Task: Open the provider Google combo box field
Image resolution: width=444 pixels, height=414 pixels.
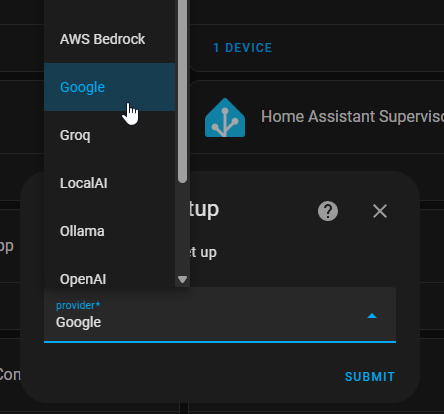Action: click(x=220, y=314)
